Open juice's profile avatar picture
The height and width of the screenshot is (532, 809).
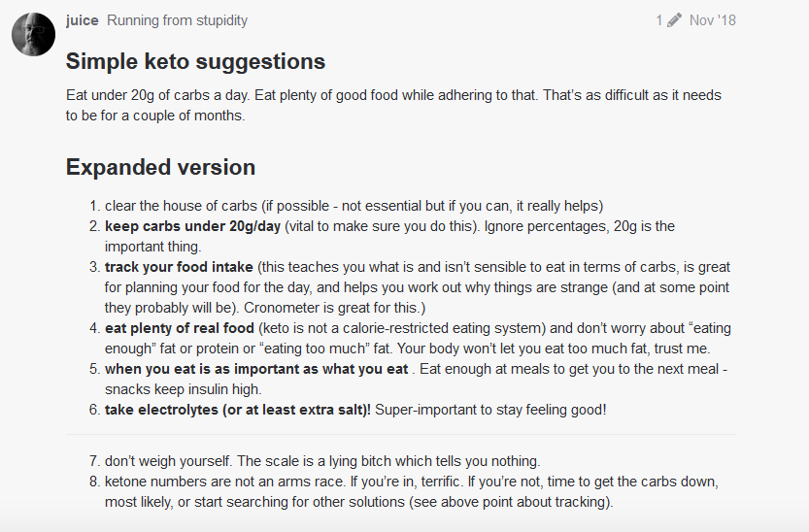[x=34, y=34]
